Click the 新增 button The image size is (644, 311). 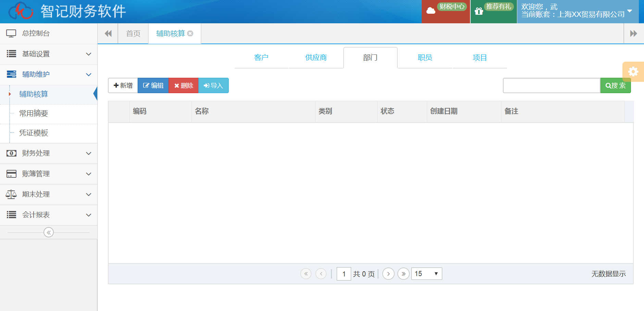tap(123, 86)
